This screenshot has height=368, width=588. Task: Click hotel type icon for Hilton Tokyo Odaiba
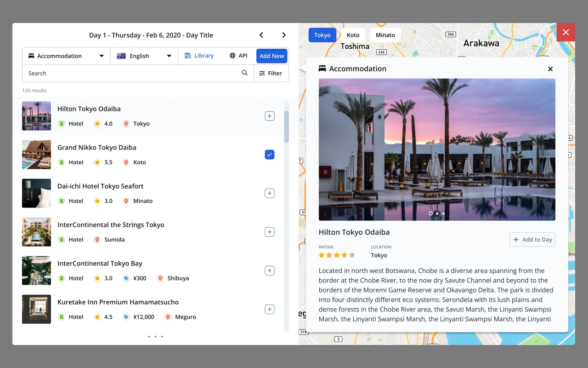click(61, 124)
